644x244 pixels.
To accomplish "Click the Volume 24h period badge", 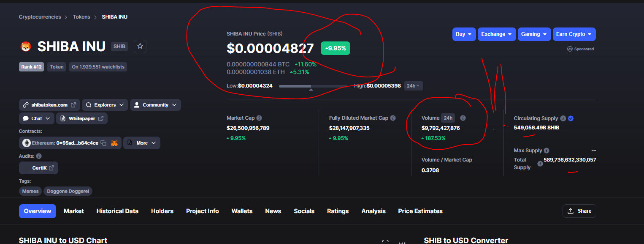I will click(x=448, y=118).
